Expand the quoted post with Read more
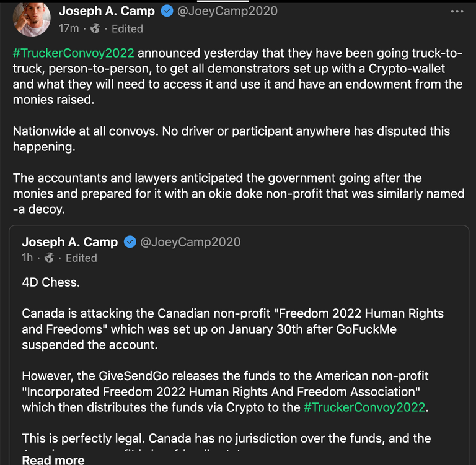The height and width of the screenshot is (465, 476). point(53,459)
